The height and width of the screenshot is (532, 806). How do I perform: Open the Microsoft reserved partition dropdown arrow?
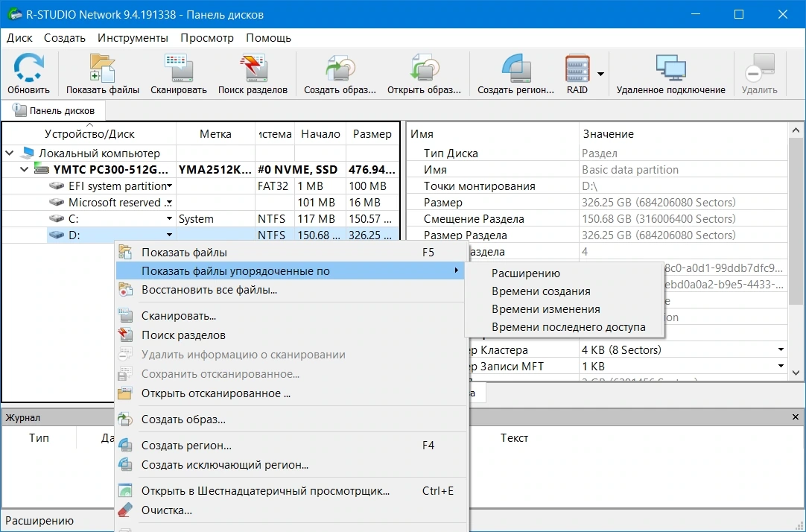tap(170, 203)
